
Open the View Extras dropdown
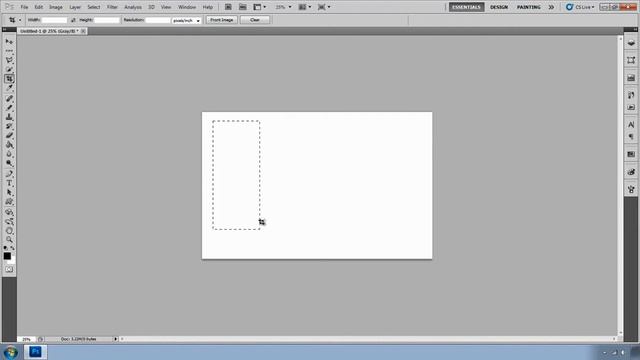coord(260,7)
